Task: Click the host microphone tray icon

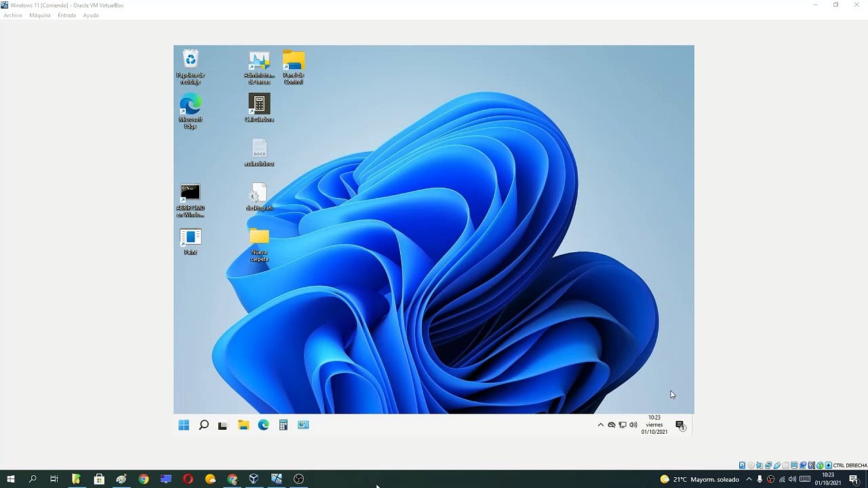Action: coord(759,479)
